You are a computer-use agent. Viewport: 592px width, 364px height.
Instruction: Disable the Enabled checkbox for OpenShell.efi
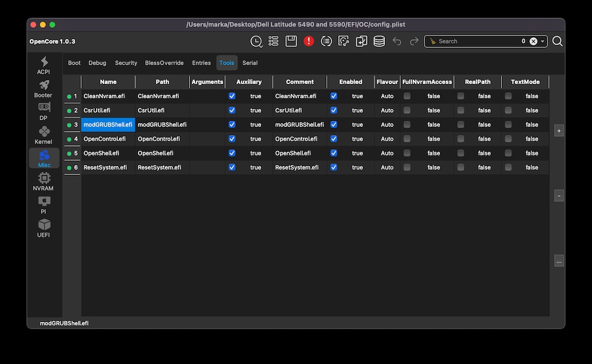[334, 153]
